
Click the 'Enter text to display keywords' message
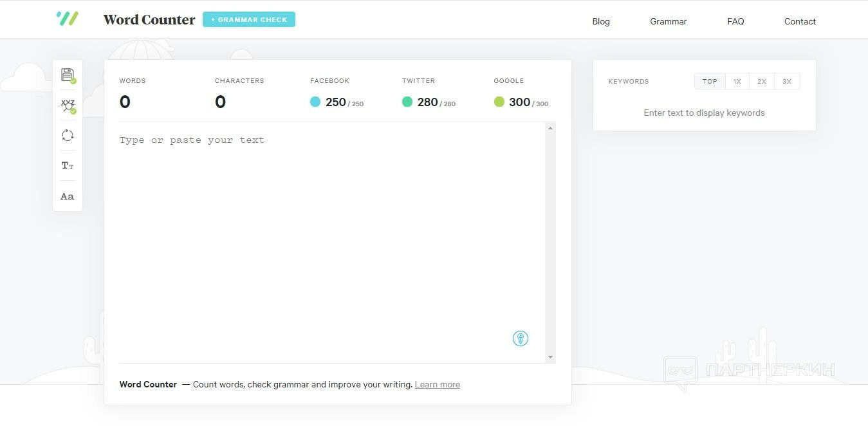click(x=705, y=113)
